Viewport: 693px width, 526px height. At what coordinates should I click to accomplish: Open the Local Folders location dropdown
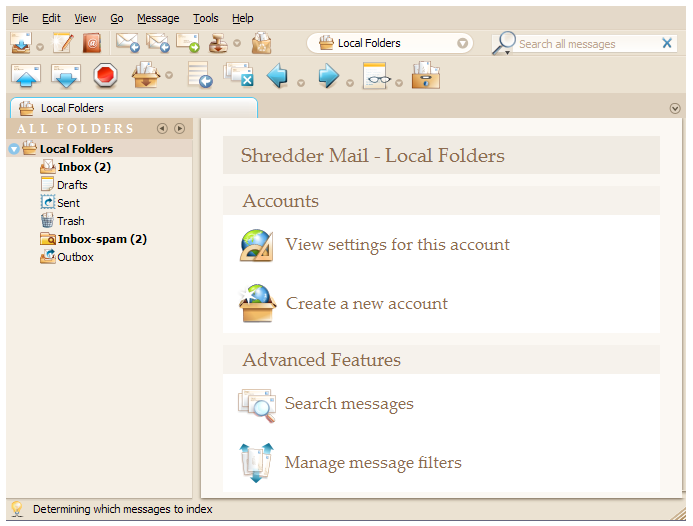click(462, 43)
